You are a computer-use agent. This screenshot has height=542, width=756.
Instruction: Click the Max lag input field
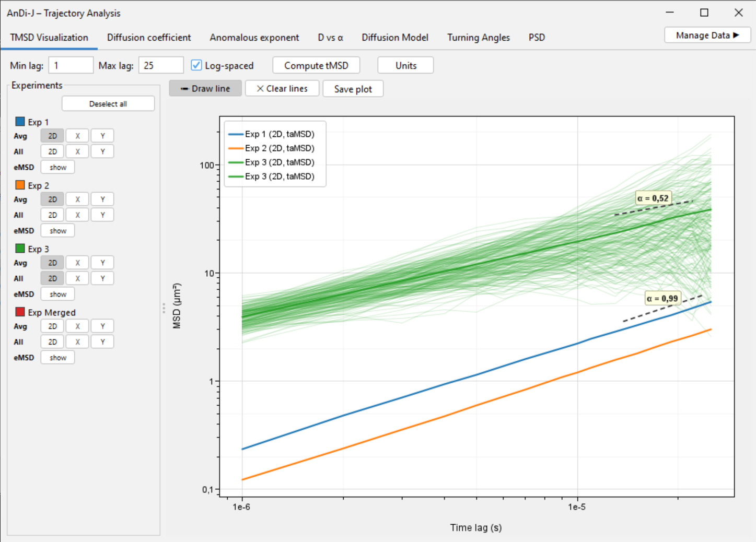click(x=161, y=65)
